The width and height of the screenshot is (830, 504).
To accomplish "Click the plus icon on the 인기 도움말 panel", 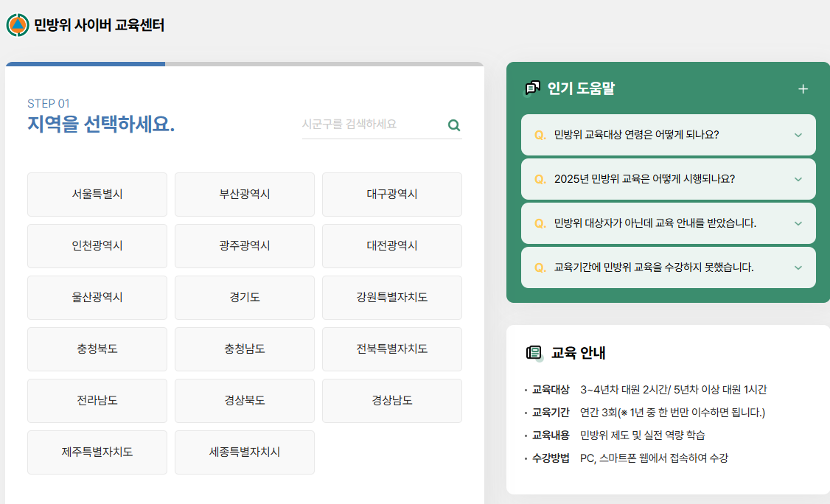I will 803,88.
